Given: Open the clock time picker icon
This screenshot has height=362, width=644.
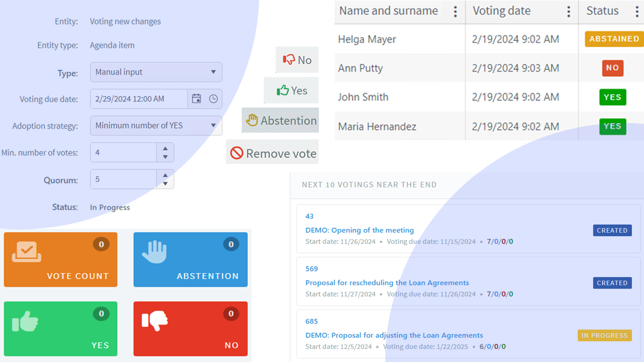Looking at the screenshot, I should pyautogui.click(x=213, y=99).
